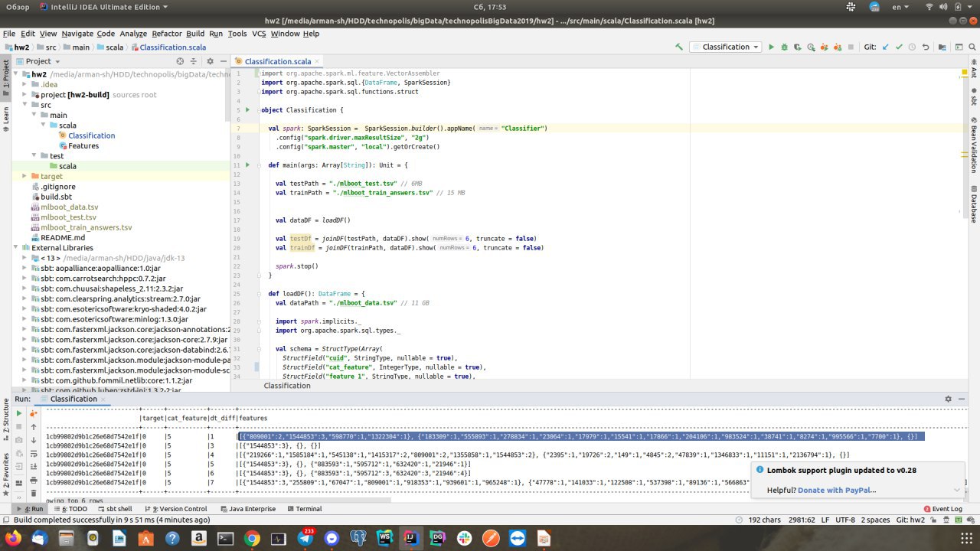Open the 6: TODO tool window
Viewport: 980px width, 551px height.
click(69, 509)
